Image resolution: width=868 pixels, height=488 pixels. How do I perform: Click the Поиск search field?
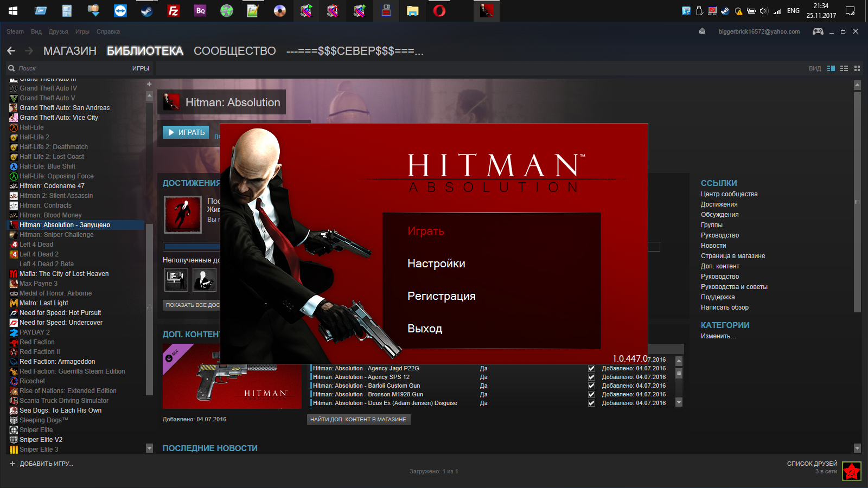point(71,68)
